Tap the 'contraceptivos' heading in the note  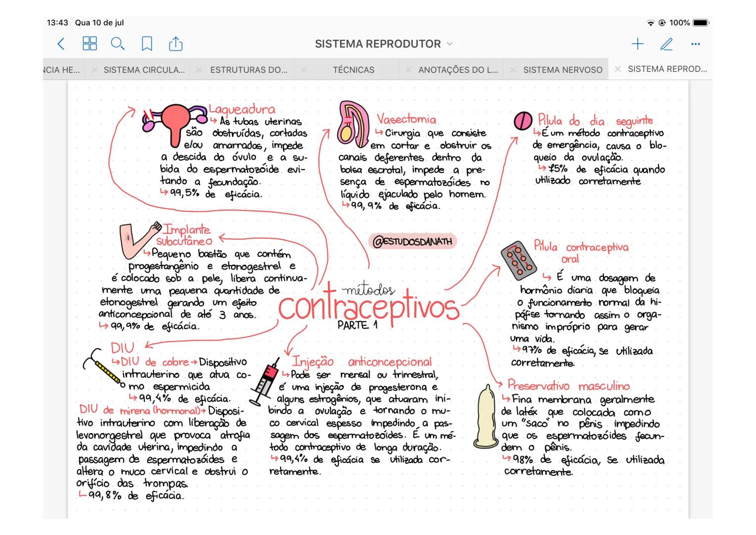369,308
